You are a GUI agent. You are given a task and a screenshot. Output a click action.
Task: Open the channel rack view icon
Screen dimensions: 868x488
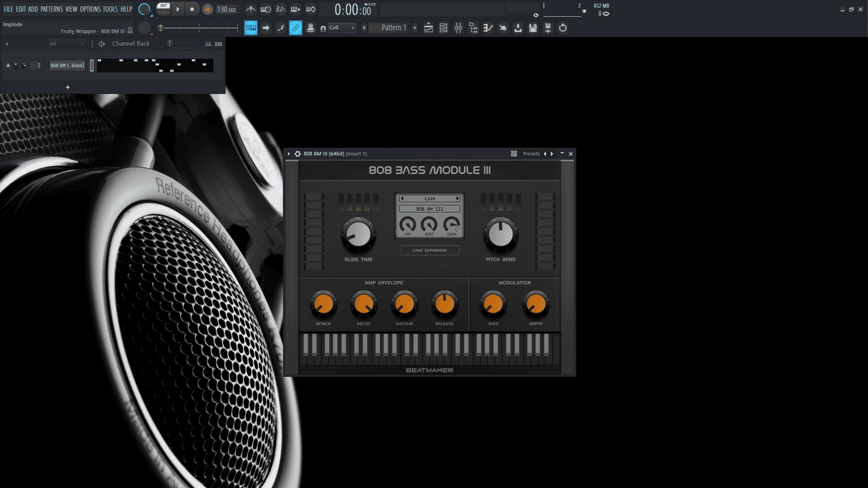(x=443, y=28)
